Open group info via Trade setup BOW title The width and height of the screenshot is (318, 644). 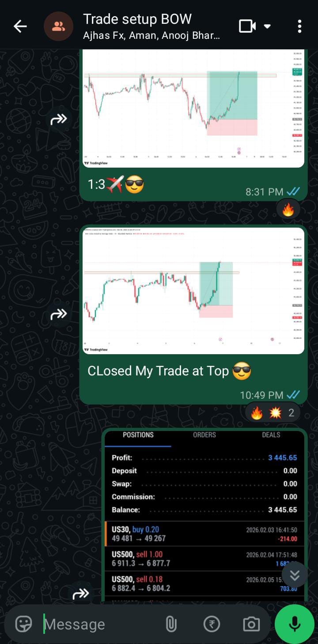(x=137, y=19)
